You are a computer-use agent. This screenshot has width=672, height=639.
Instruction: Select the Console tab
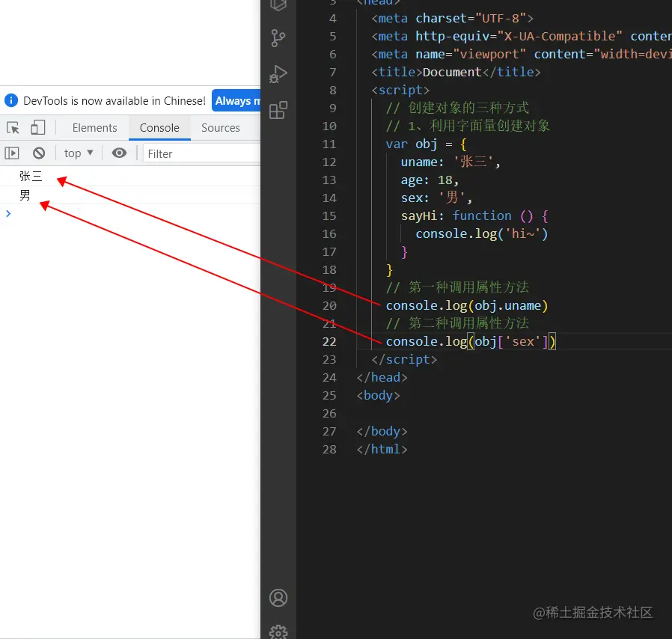click(159, 128)
